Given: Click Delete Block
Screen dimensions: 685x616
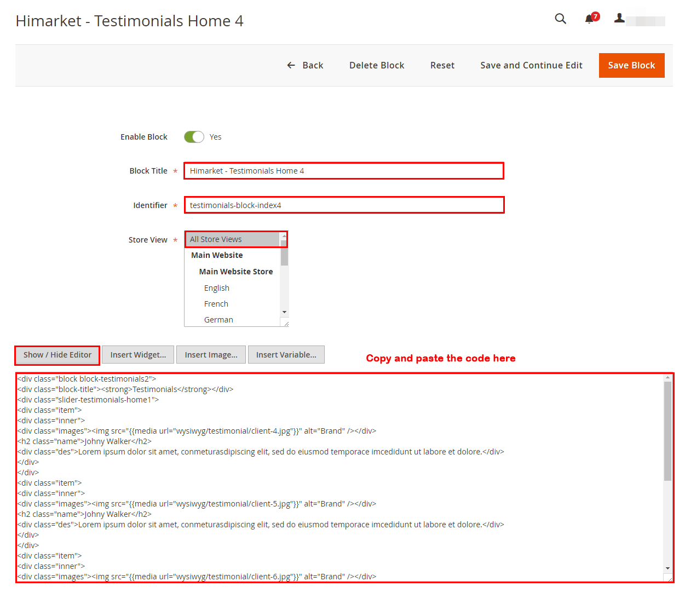Looking at the screenshot, I should (377, 65).
